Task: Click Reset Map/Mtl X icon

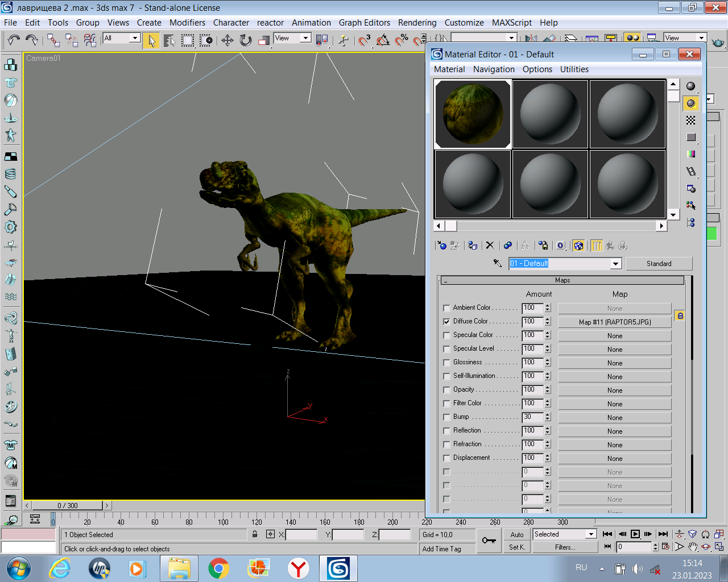Action: click(x=490, y=246)
